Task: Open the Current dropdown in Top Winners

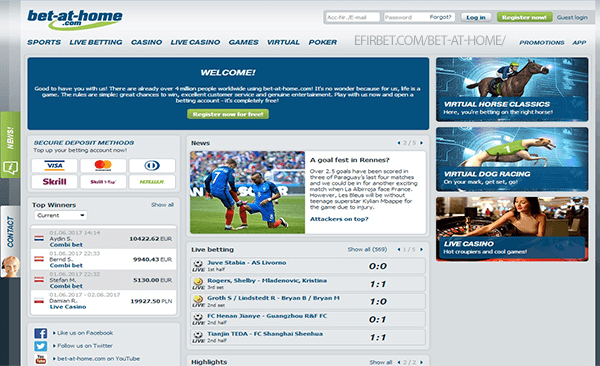Action: point(61,216)
